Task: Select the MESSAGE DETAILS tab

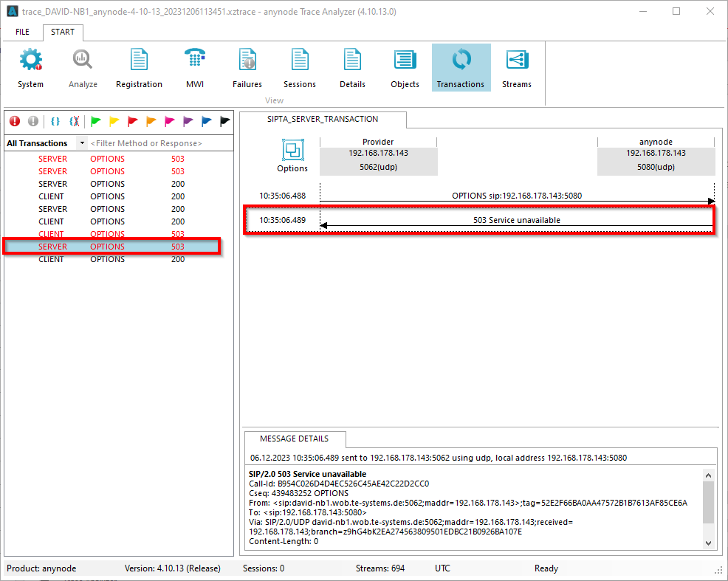Action: [295, 439]
